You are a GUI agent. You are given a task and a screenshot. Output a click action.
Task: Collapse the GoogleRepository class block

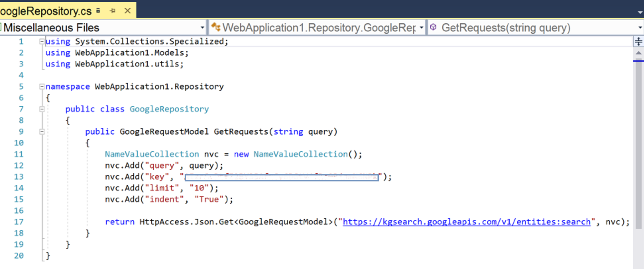click(42, 109)
